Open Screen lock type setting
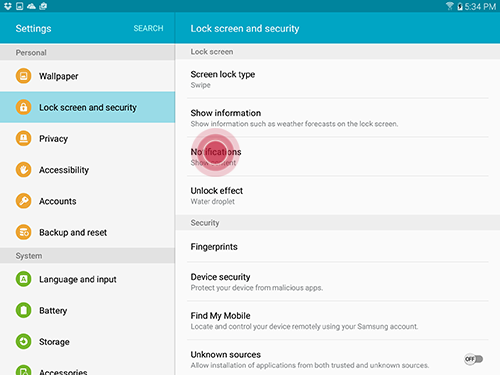This screenshot has width=500, height=375. 338,79
